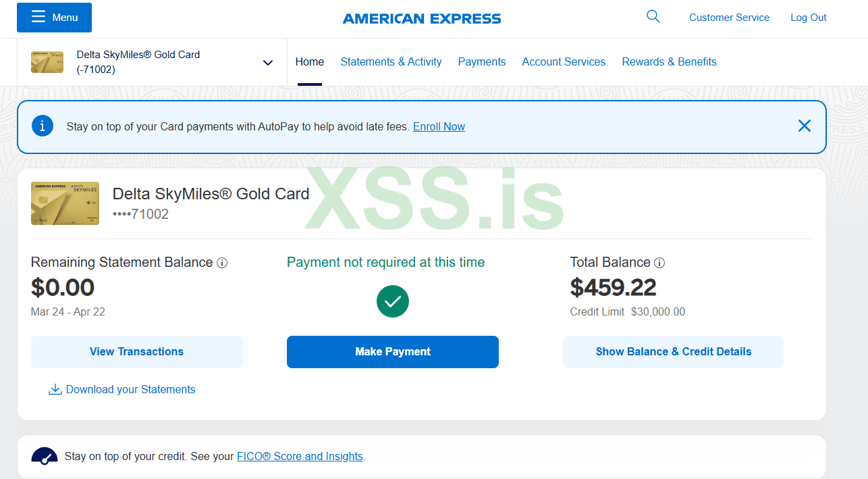This screenshot has width=868, height=479.
Task: Click the green payment checkmark icon
Action: (393, 301)
